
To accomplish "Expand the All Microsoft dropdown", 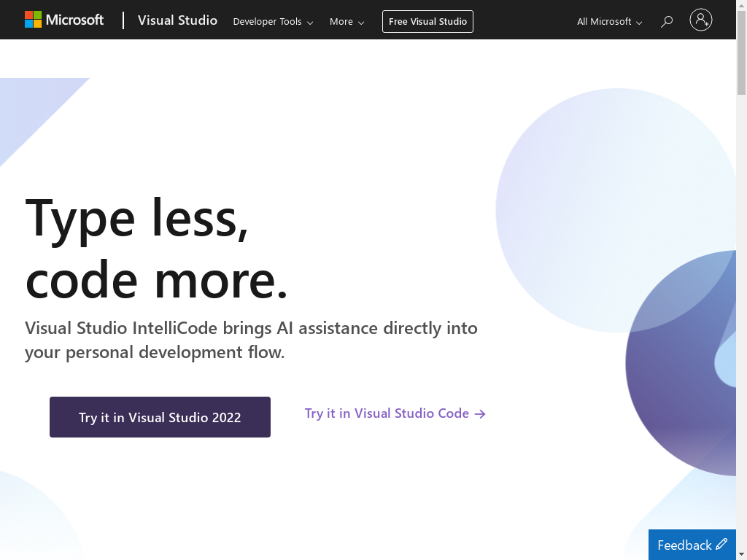I will pos(609,22).
